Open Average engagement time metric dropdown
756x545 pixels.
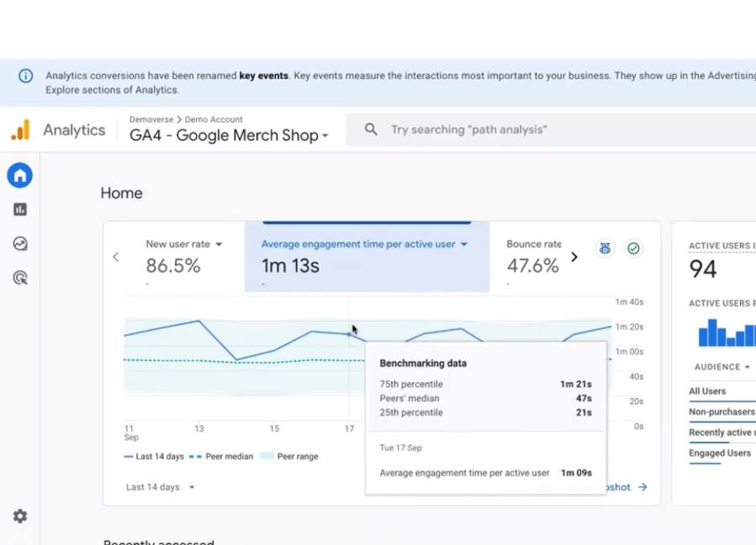(464, 244)
